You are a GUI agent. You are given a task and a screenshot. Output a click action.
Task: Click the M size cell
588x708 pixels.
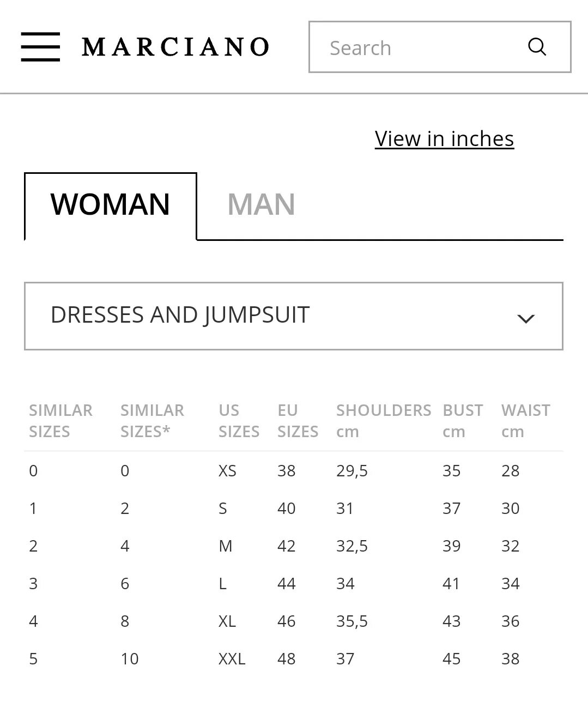click(225, 546)
